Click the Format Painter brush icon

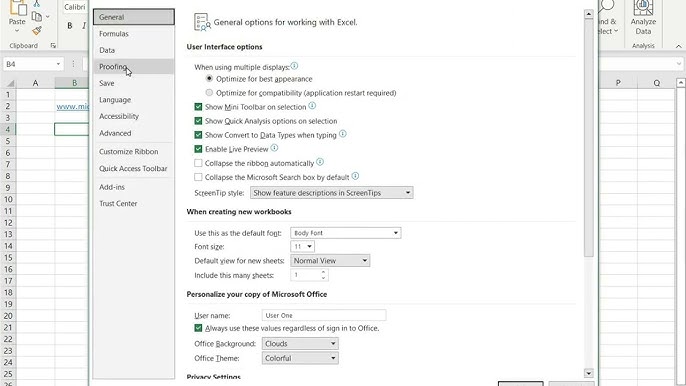point(37,31)
